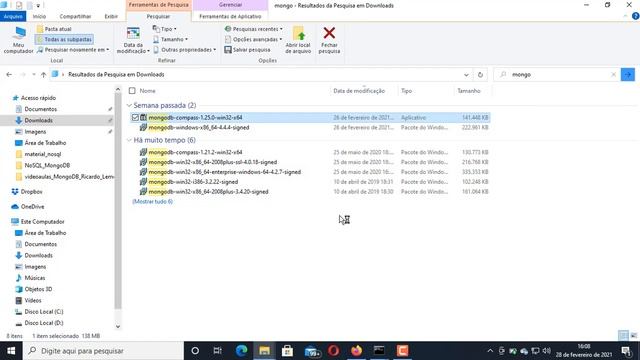Click the search box containing mongo
The height and width of the screenshot is (360, 640).
click(x=555, y=75)
